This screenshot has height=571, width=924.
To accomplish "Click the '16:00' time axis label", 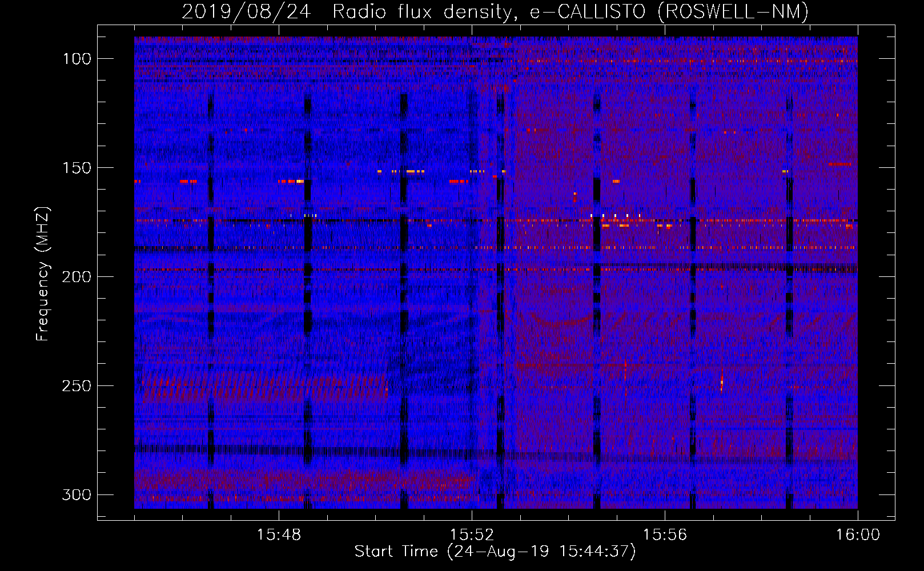I will pos(858,535).
